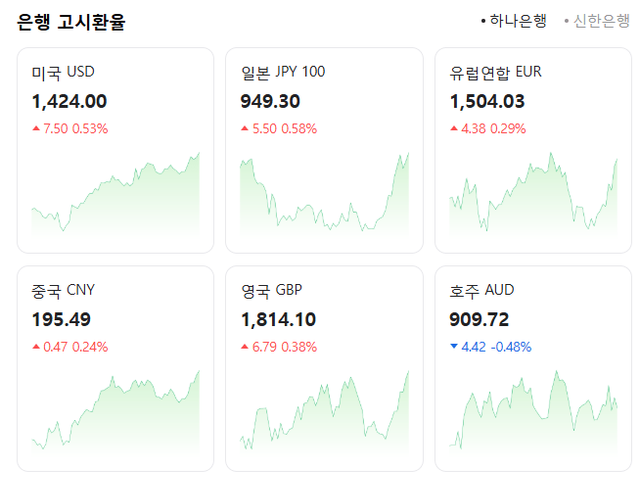Image resolution: width=640 pixels, height=477 pixels.
Task: Click the red up arrow on USD
Action: 36,129
